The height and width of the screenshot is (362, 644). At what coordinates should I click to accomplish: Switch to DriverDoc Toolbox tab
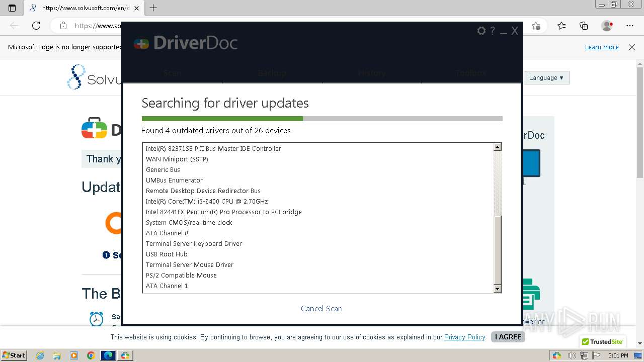coord(471,73)
